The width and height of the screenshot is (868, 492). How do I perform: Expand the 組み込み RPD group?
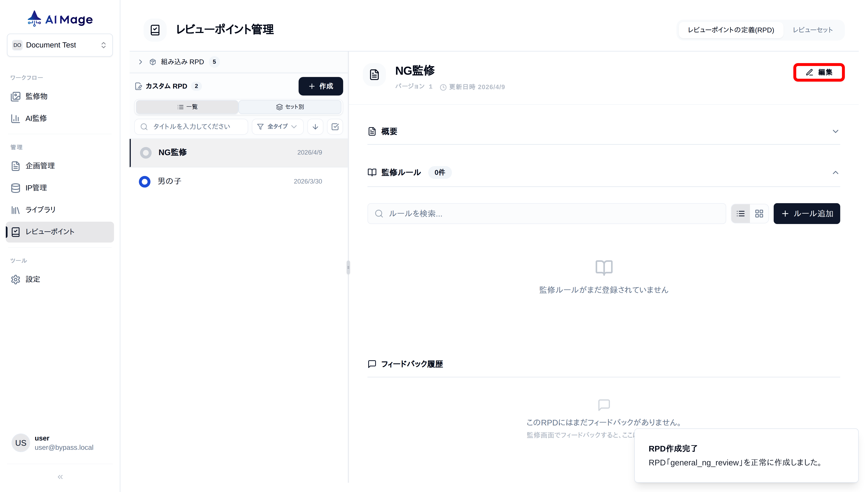tap(141, 62)
